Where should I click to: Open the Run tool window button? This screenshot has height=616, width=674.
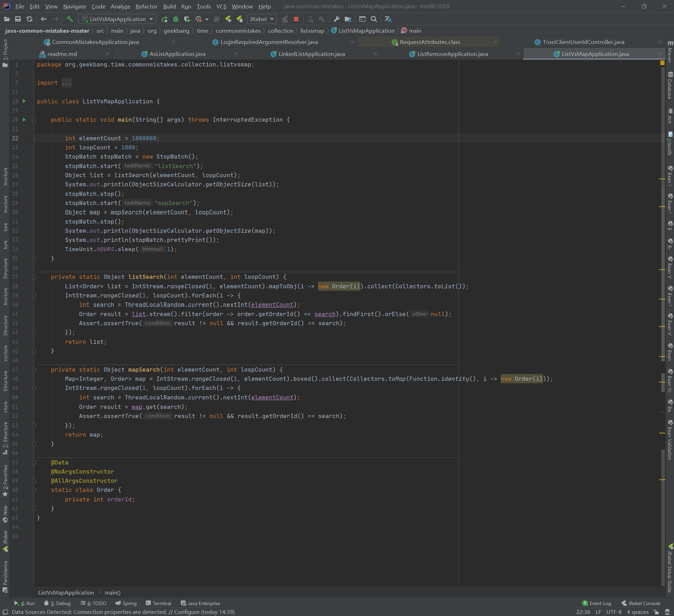[x=25, y=603]
